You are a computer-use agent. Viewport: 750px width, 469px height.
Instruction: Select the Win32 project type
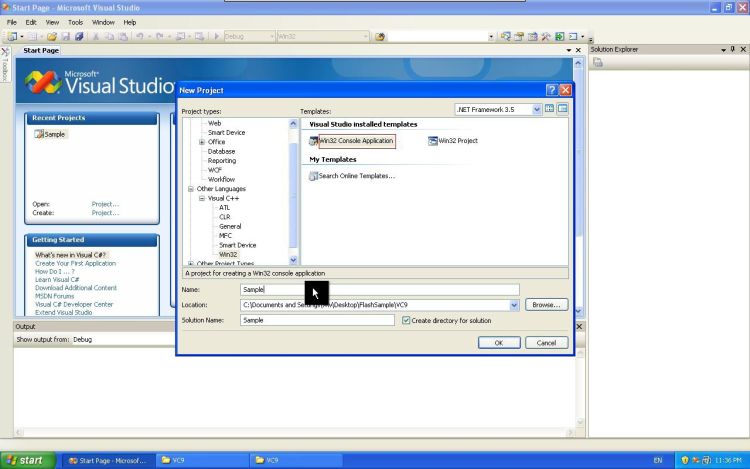pos(228,254)
